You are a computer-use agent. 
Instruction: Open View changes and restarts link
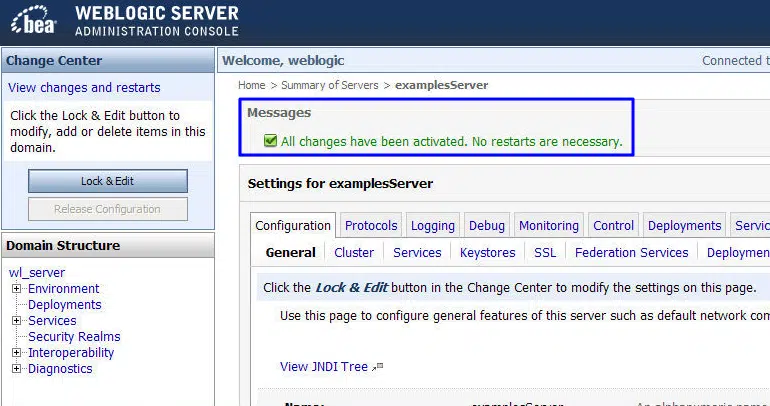[84, 87]
